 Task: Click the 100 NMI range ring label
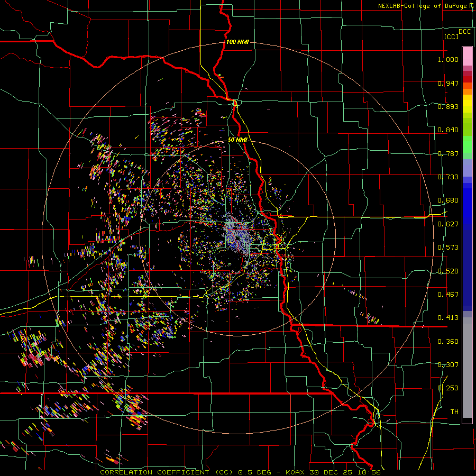[237, 42]
